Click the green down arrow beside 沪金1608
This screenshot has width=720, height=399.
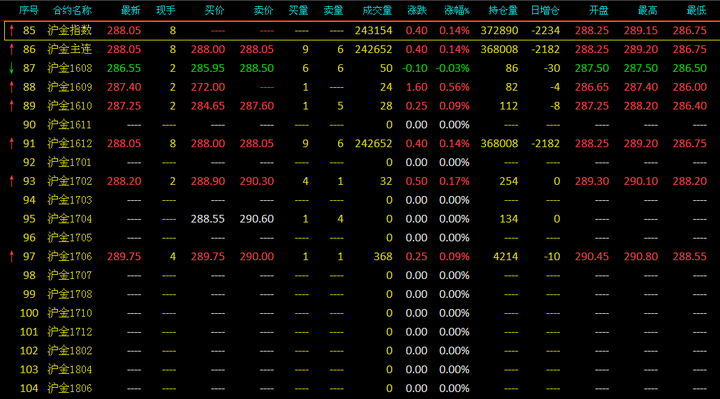(x=12, y=68)
